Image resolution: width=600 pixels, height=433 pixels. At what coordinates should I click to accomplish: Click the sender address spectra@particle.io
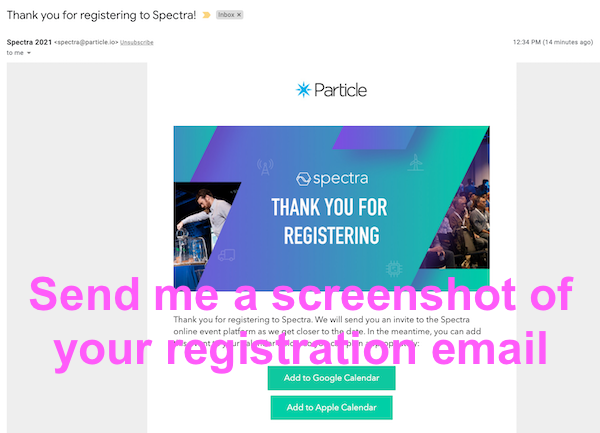87,42
